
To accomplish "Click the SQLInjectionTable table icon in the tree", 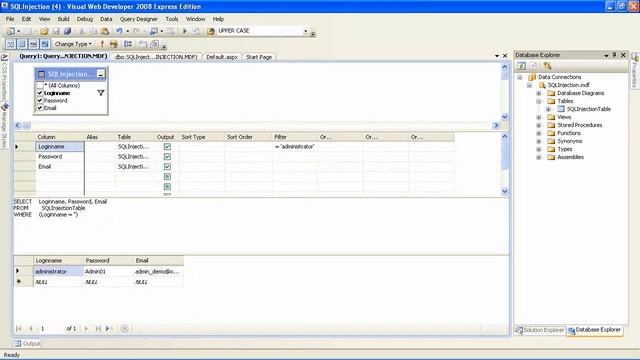I will pos(561,109).
